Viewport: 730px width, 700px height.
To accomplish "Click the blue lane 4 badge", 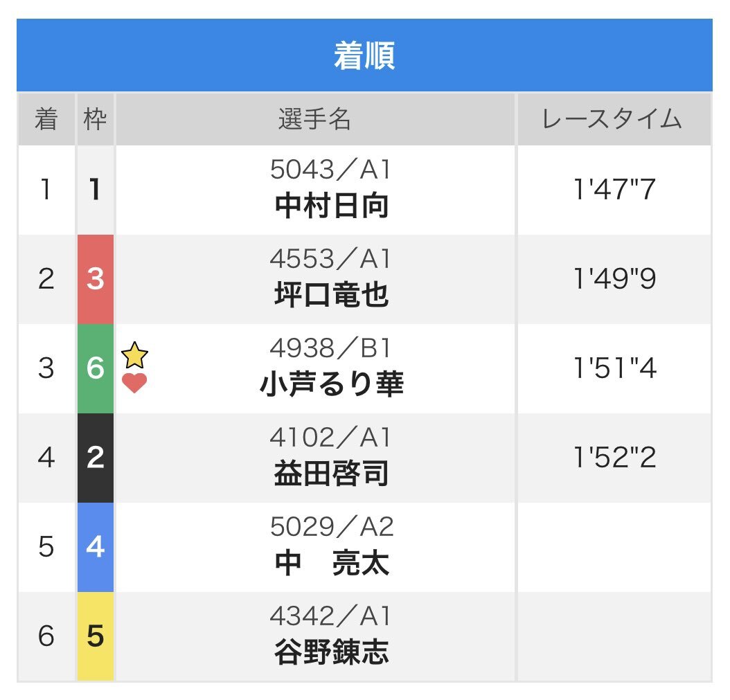I will (96, 548).
